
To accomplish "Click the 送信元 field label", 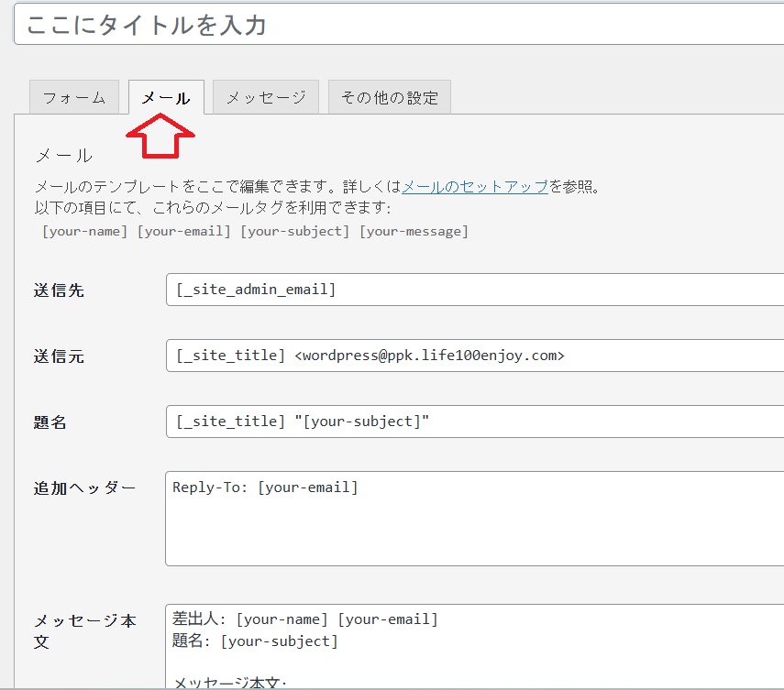I will [x=59, y=356].
